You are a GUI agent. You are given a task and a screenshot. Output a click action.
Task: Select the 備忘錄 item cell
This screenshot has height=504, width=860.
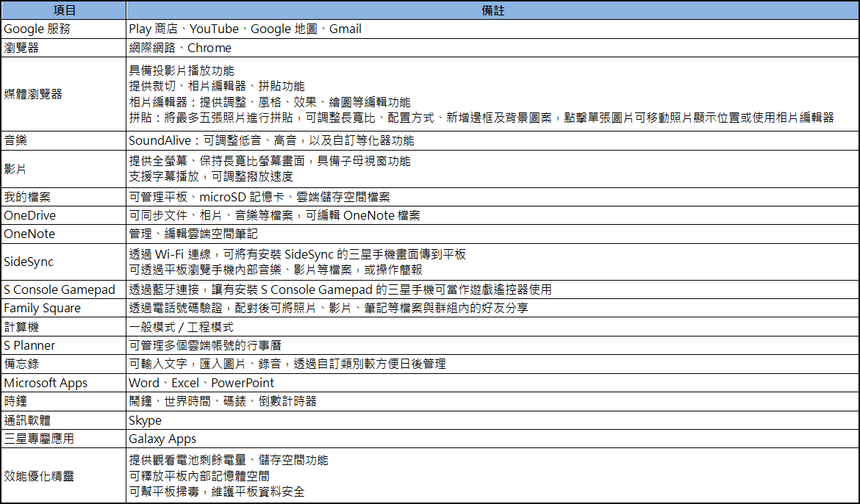(64, 364)
